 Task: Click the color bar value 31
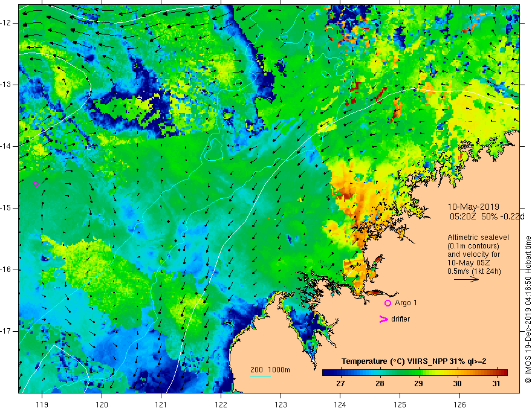[x=496, y=384]
